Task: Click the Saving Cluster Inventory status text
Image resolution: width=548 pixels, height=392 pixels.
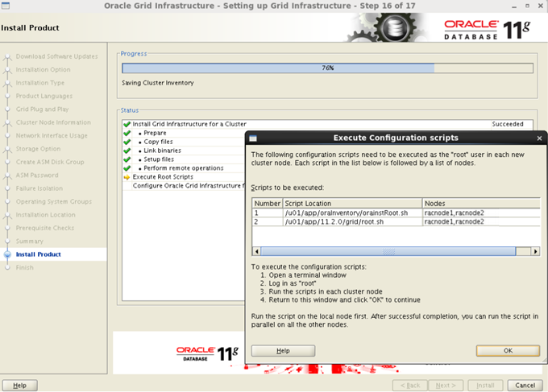Action: tap(158, 83)
